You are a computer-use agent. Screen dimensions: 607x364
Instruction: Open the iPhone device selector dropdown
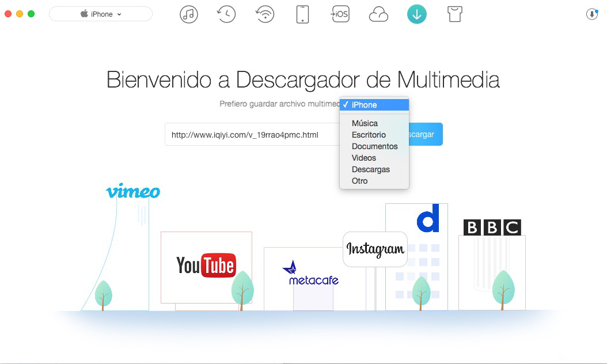[101, 14]
